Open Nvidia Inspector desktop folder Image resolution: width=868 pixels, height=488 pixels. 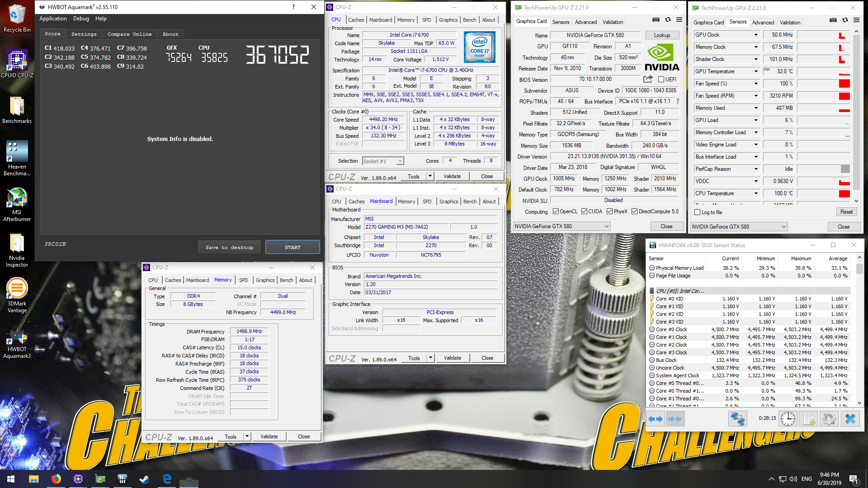point(17,250)
